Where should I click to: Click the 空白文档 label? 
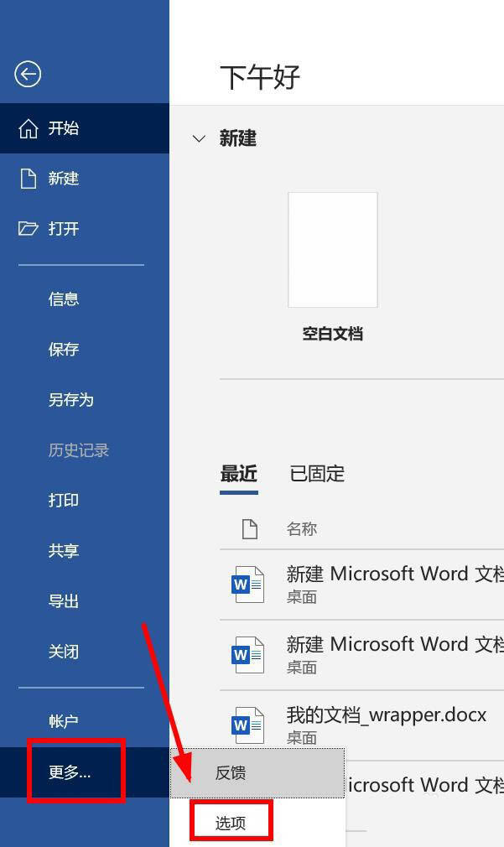(332, 334)
